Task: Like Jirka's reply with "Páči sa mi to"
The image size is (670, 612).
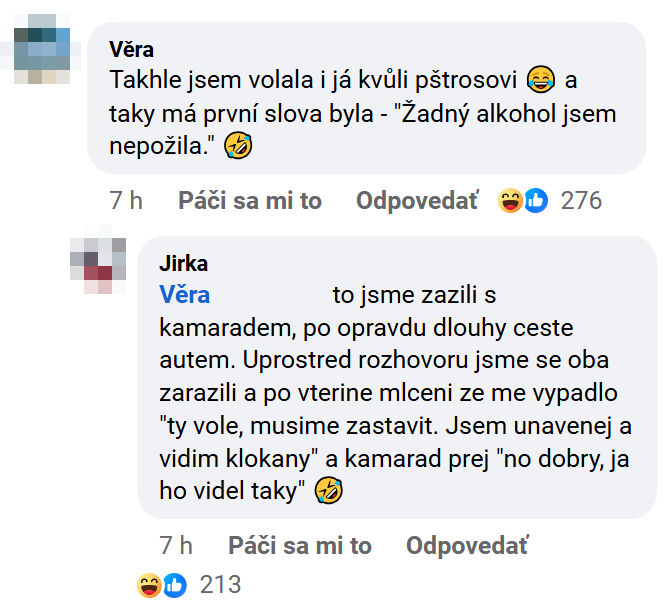Action: [300, 546]
